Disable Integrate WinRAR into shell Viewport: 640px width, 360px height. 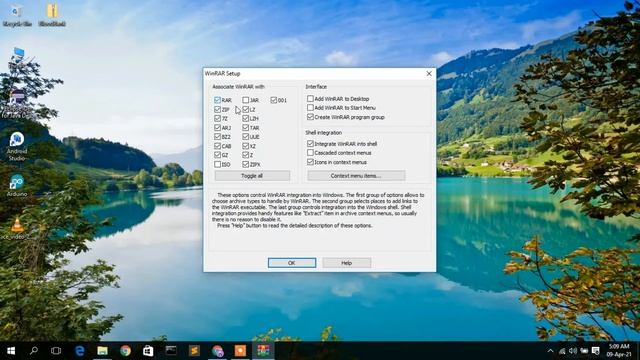[311, 144]
